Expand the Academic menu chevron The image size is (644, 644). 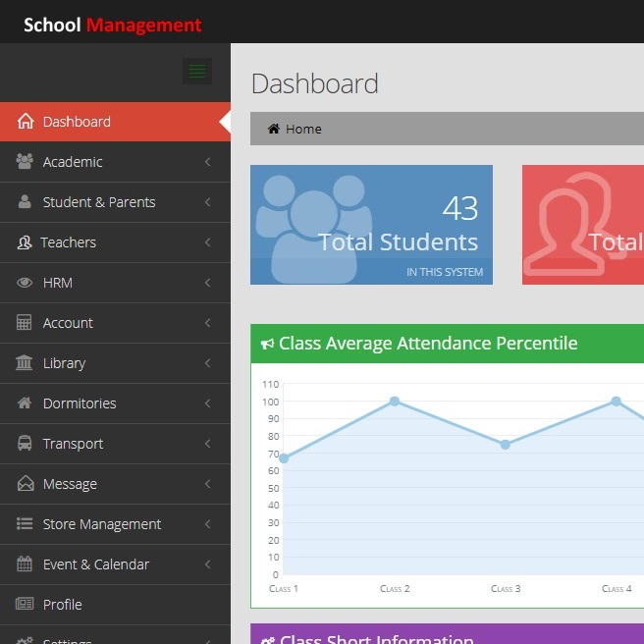208,162
